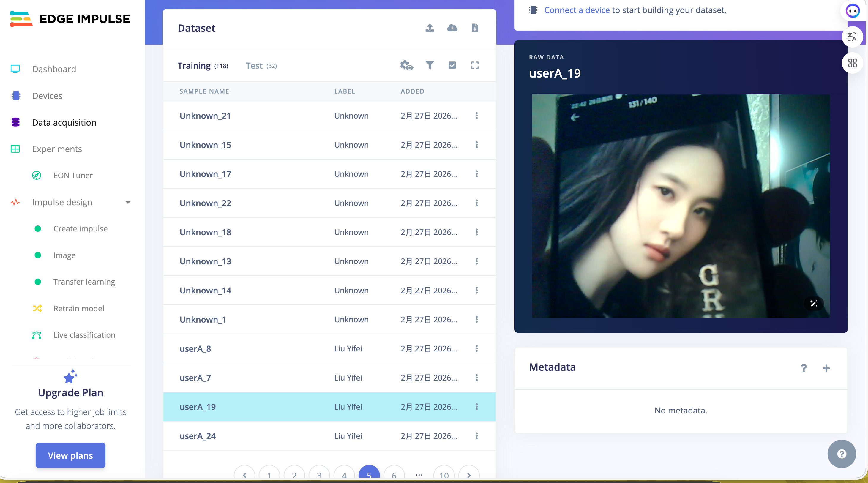
Task: Open Data acquisition in the sidebar
Action: 64,122
